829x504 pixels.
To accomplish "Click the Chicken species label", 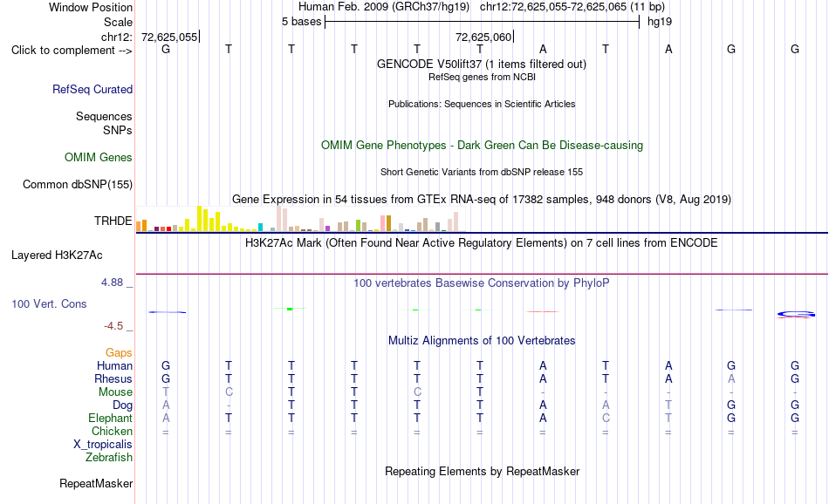I will coord(112,431).
